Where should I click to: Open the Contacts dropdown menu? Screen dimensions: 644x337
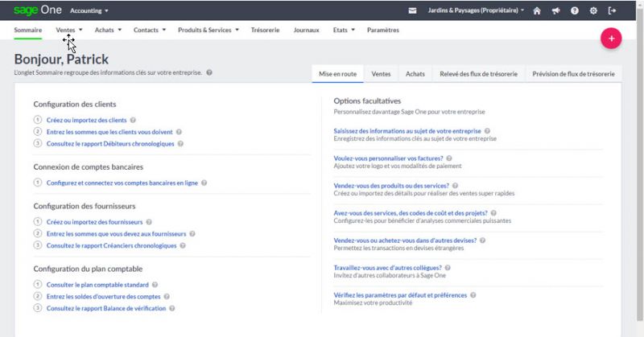point(149,30)
